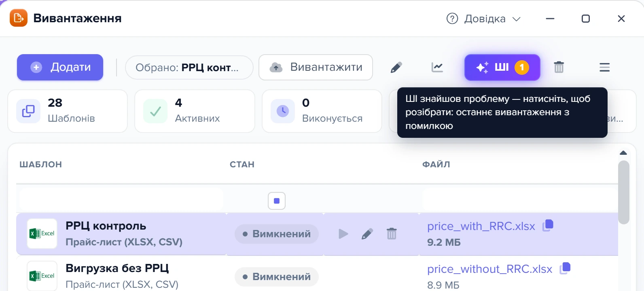Run the РРЦ контроль template with play icon
This screenshot has width=644, height=291.
click(343, 234)
